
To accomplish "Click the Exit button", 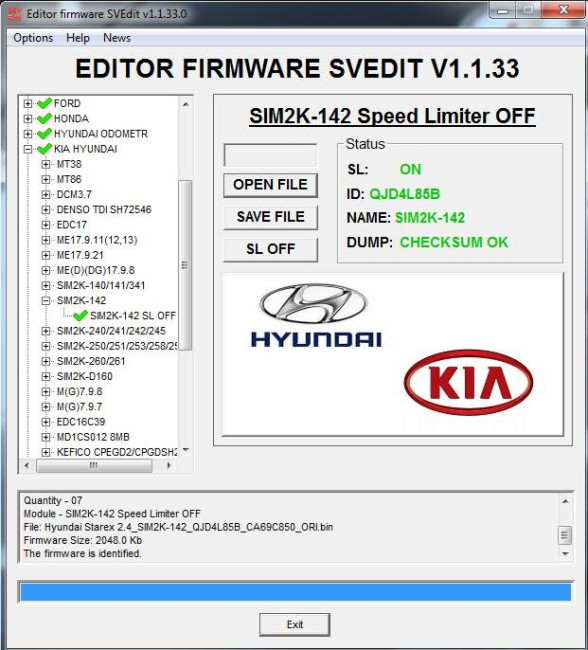I will click(295, 625).
